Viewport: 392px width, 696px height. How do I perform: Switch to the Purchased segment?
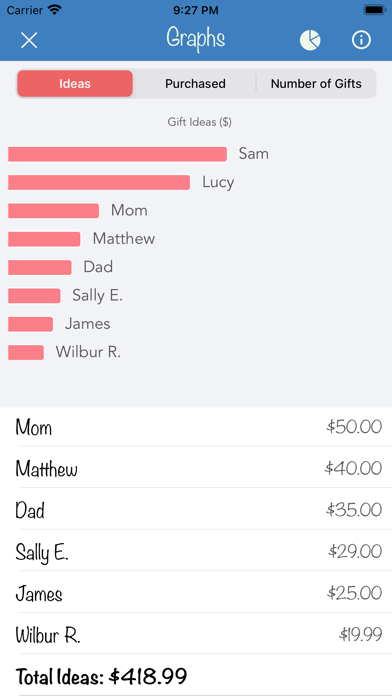pyautogui.click(x=195, y=83)
